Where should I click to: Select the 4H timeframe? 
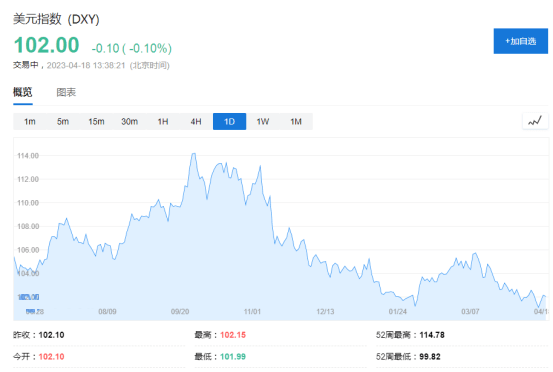(196, 122)
